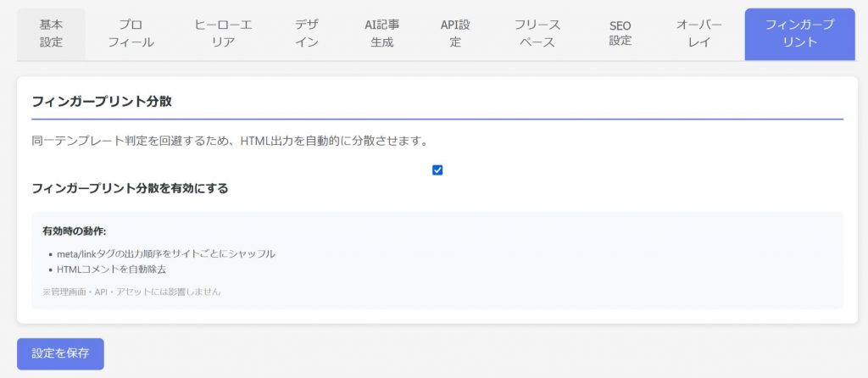Click the フィンガープリント分散 section heading

click(102, 102)
